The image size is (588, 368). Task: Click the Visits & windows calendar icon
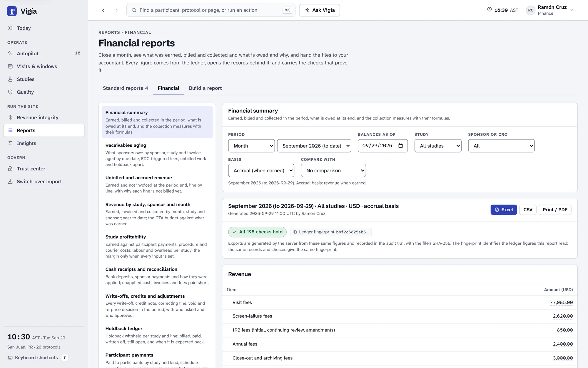pos(10,66)
